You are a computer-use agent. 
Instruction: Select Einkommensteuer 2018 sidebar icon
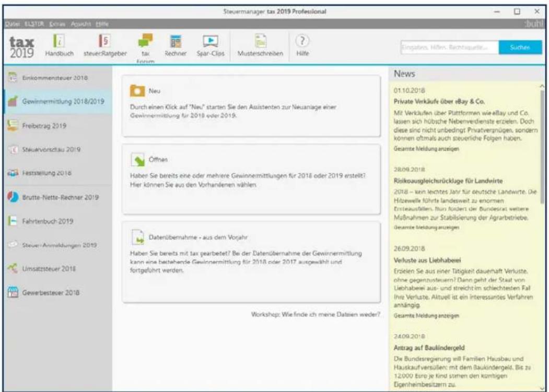[x=13, y=77]
